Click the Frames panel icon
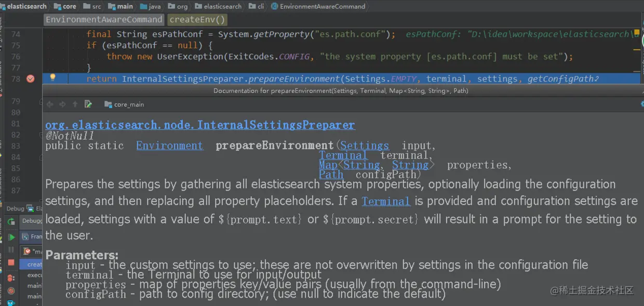The height and width of the screenshot is (306, 644). coord(25,236)
